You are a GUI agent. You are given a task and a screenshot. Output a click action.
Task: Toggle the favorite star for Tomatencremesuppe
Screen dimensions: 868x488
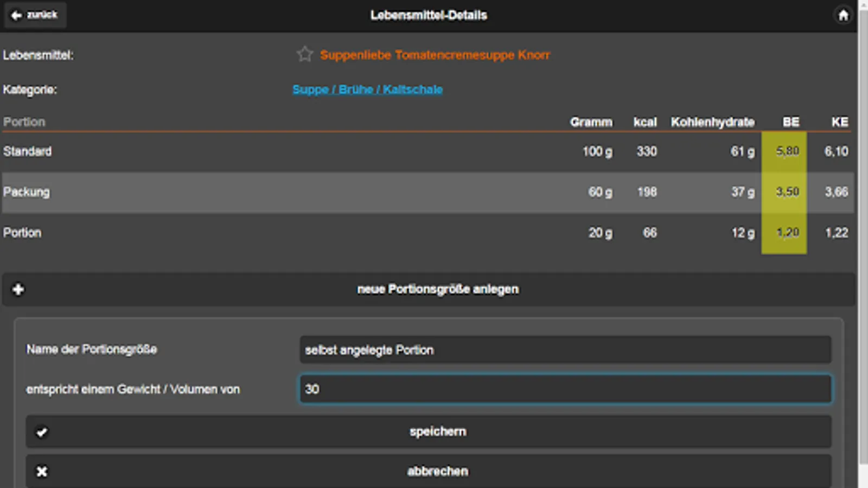tap(305, 54)
